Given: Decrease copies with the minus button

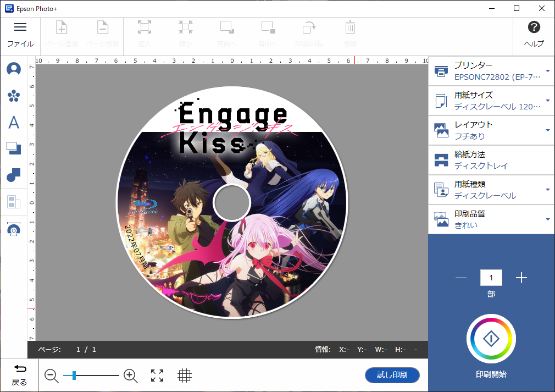Looking at the screenshot, I should coord(461,278).
